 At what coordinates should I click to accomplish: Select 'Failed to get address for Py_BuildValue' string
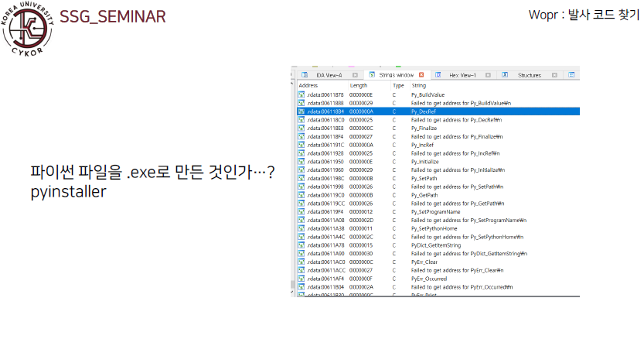(461, 103)
